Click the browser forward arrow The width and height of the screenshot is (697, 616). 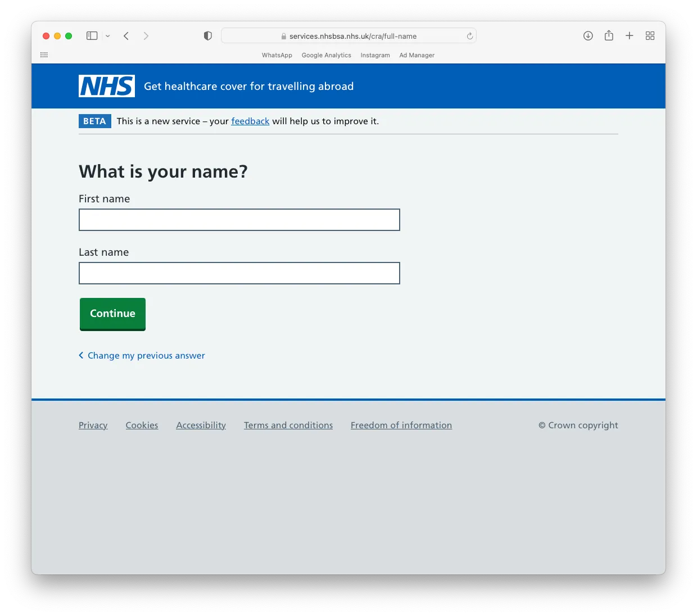point(146,36)
